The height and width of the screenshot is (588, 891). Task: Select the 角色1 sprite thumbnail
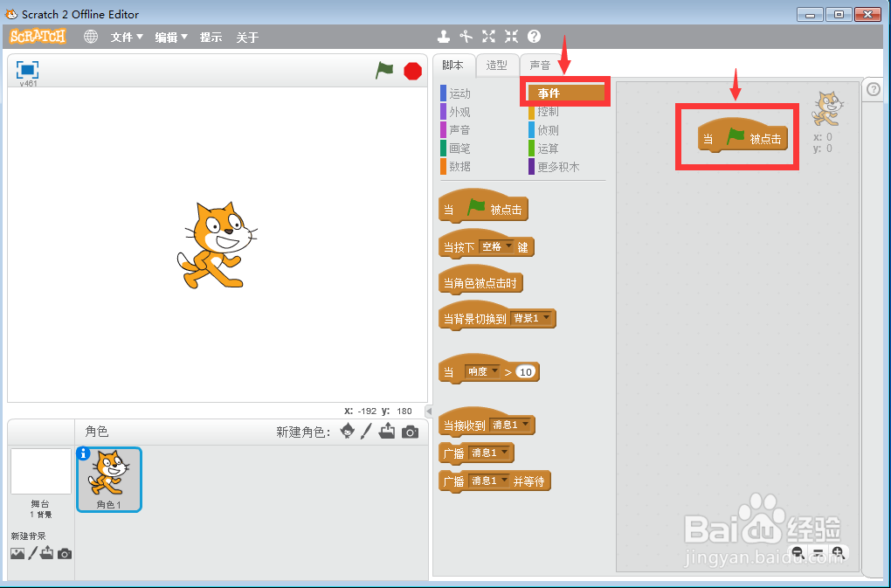pyautogui.click(x=109, y=480)
